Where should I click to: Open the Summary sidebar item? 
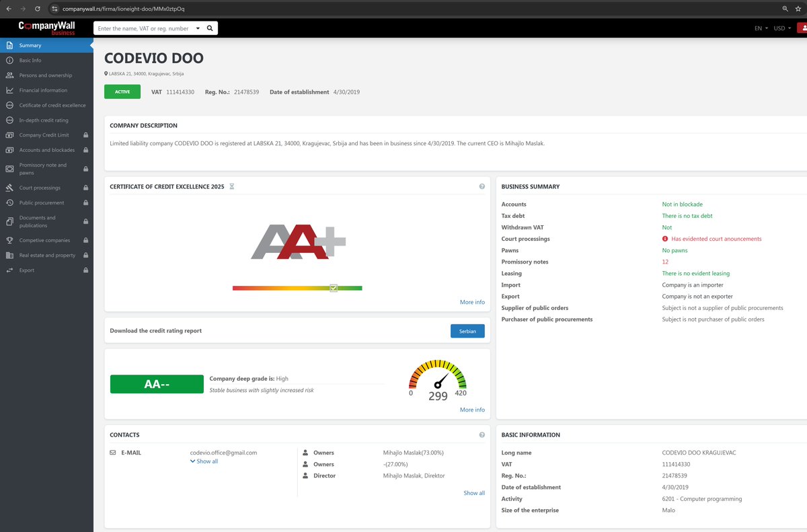46,45
